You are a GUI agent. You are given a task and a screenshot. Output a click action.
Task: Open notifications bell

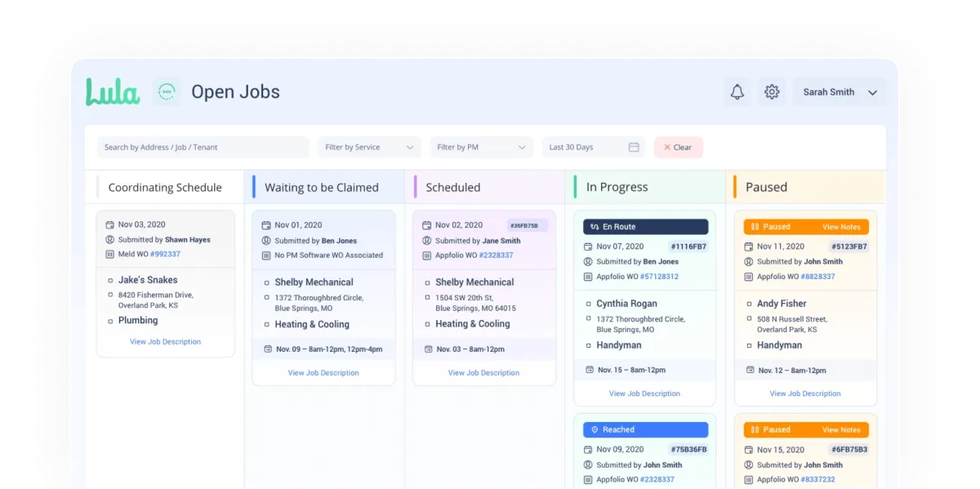[x=737, y=91]
